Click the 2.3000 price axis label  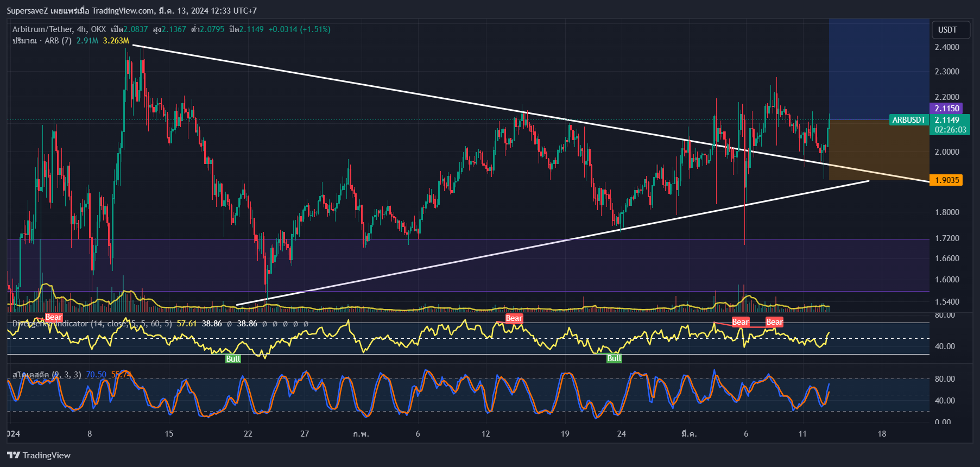947,72
